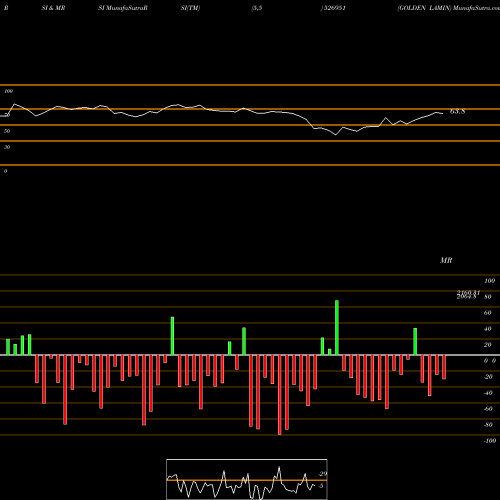This screenshot has height=500, width=500.
Task: Click the MR axis label 100
Action: [489, 281]
